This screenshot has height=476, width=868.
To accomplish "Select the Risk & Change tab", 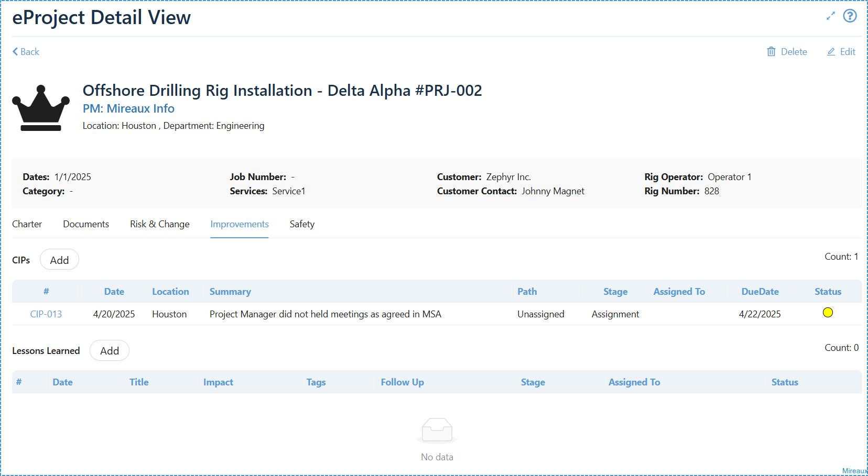I will pos(160,224).
